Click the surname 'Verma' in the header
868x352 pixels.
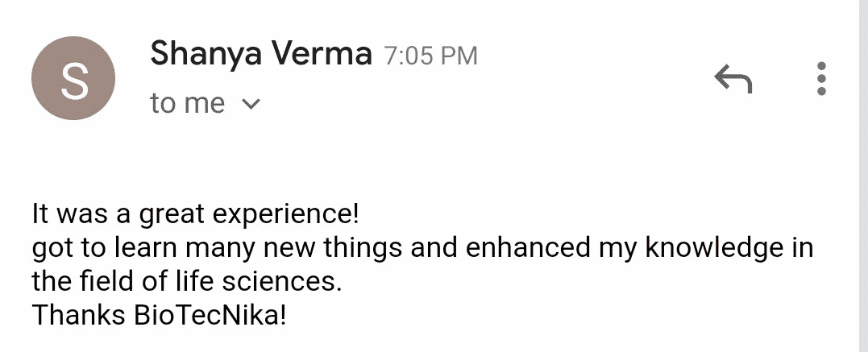click(320, 54)
